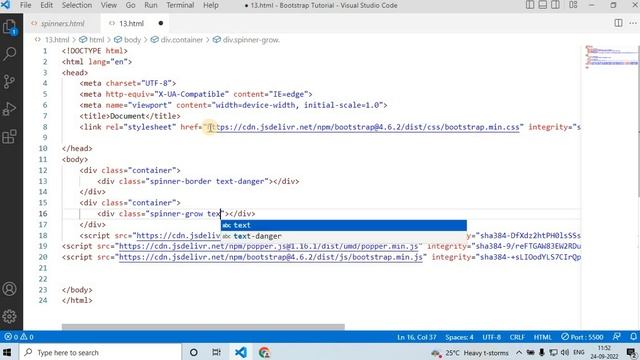Click the Chrome taskbar icon

[x=264, y=352]
